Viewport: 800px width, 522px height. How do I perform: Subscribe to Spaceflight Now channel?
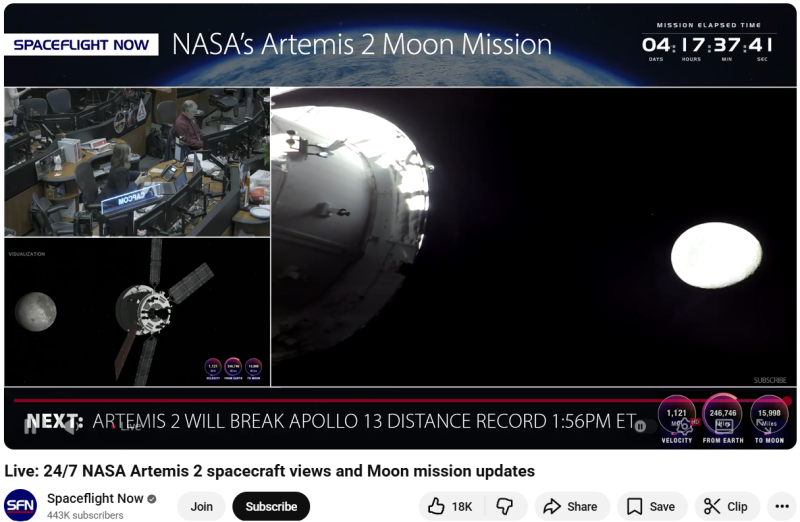[x=271, y=507]
